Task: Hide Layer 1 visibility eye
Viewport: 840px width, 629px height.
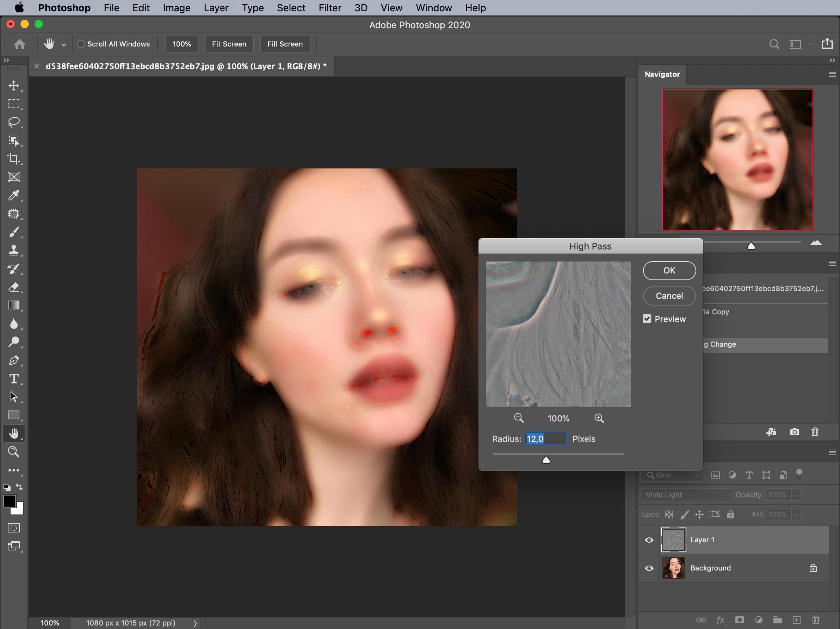Action: tap(649, 540)
